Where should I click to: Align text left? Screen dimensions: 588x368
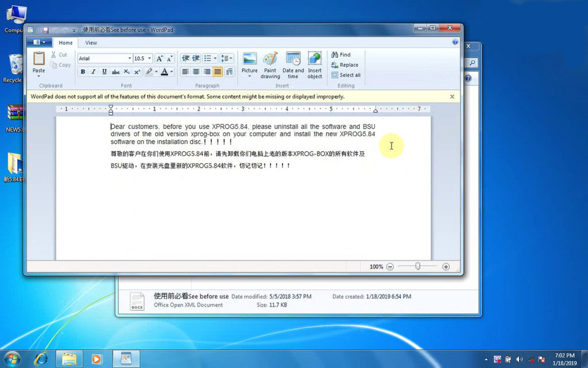click(x=185, y=72)
